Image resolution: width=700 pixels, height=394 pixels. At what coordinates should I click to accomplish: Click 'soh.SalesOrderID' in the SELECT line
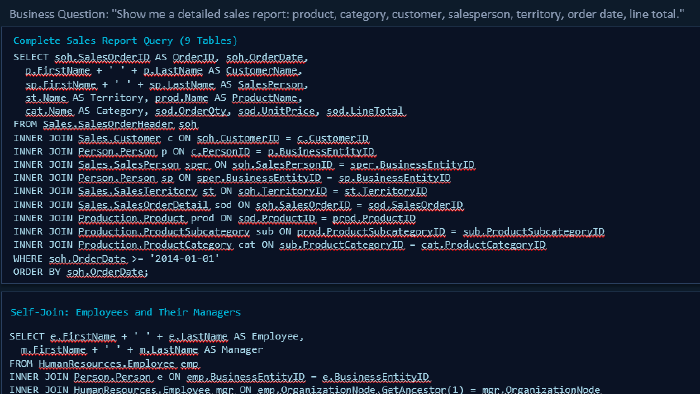pos(102,57)
